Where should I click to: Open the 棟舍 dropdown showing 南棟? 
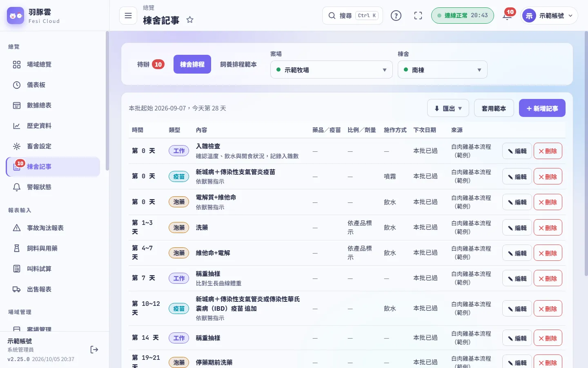point(443,70)
